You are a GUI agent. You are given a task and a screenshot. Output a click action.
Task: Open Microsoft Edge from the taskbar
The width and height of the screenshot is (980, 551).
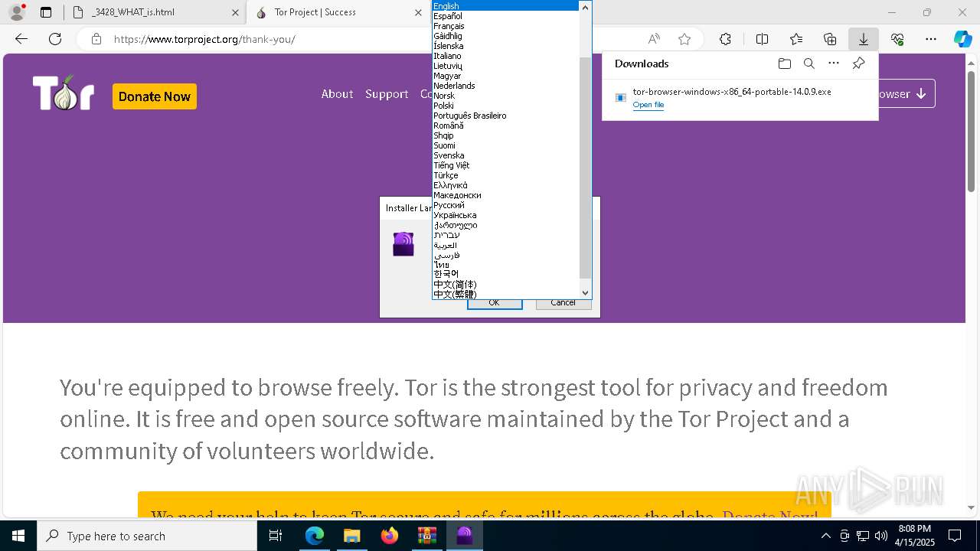pos(315,536)
